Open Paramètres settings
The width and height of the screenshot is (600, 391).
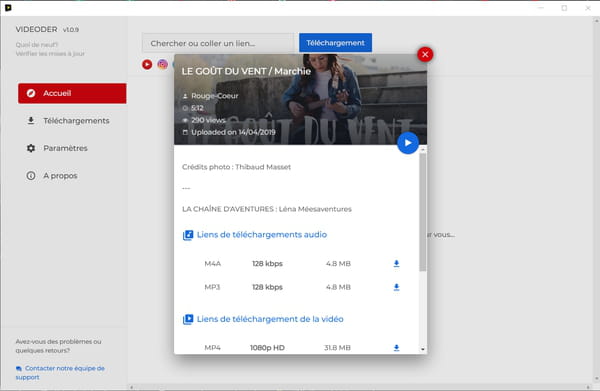(72, 148)
